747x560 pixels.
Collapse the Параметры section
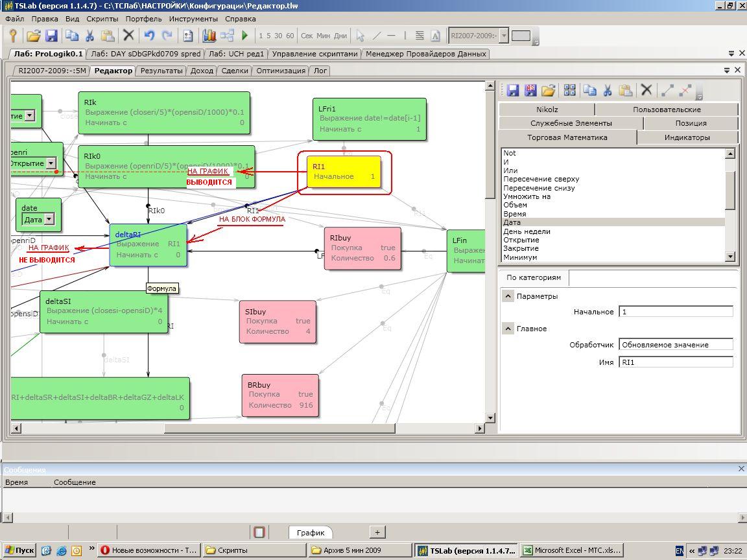point(508,296)
